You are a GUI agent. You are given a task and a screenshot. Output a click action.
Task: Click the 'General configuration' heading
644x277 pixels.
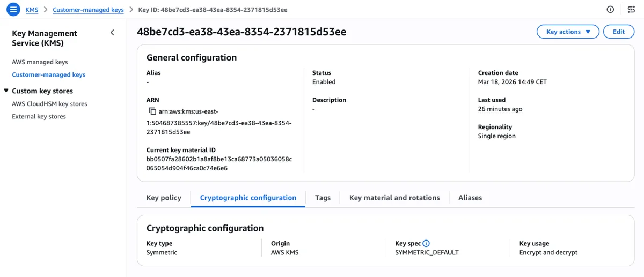click(192, 57)
